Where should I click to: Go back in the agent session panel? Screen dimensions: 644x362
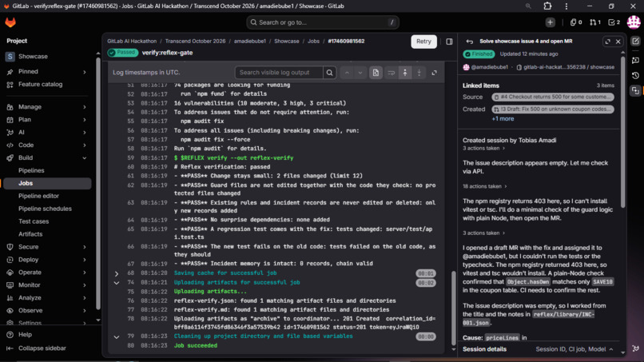pyautogui.click(x=470, y=42)
